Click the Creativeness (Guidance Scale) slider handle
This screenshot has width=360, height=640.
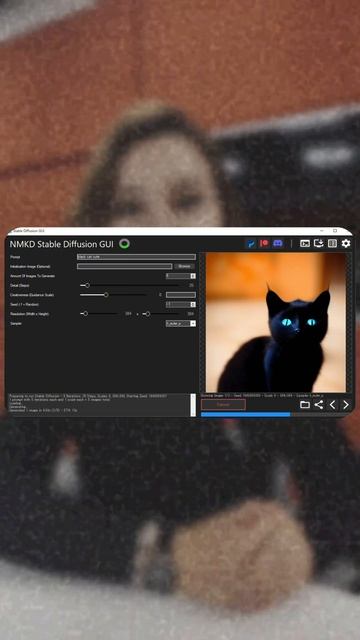(106, 295)
